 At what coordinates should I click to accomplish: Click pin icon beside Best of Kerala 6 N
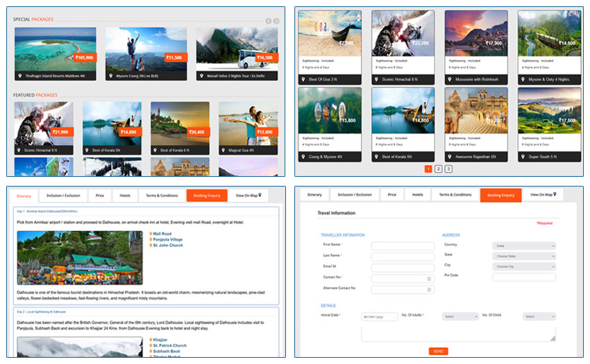coord(155,150)
